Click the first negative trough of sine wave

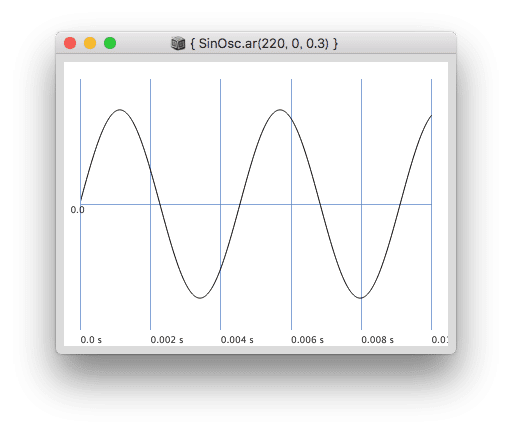(x=200, y=298)
